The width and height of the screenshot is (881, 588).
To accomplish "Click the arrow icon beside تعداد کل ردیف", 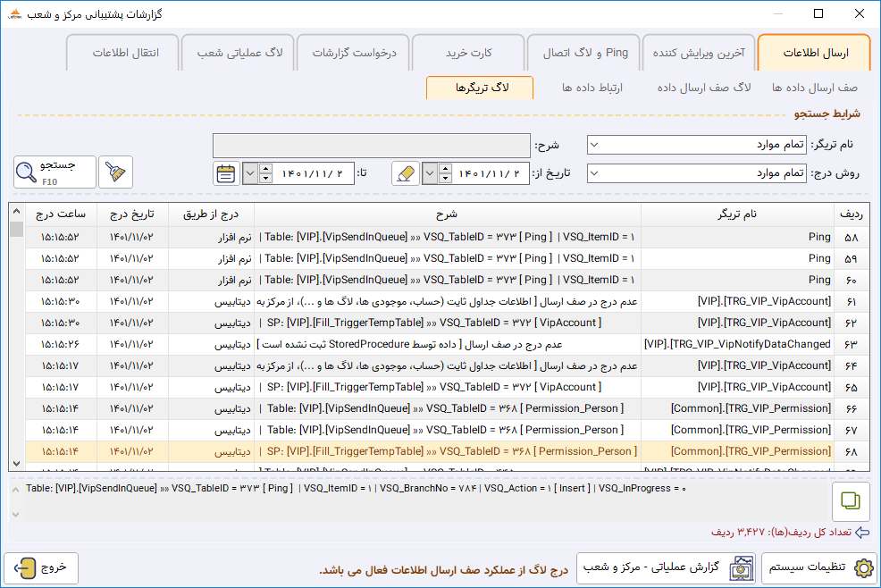I will [862, 533].
